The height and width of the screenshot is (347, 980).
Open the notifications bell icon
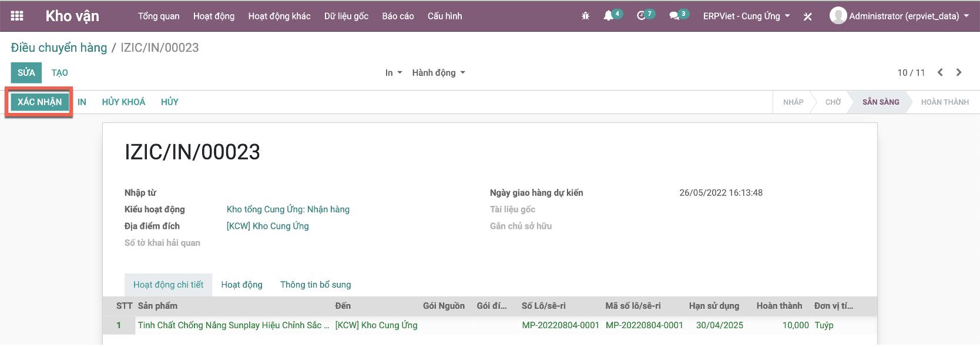(x=608, y=16)
